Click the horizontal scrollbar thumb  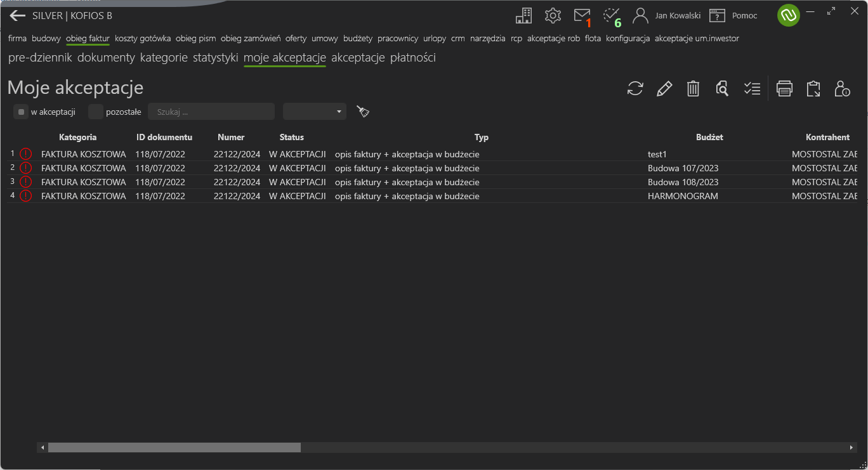174,447
